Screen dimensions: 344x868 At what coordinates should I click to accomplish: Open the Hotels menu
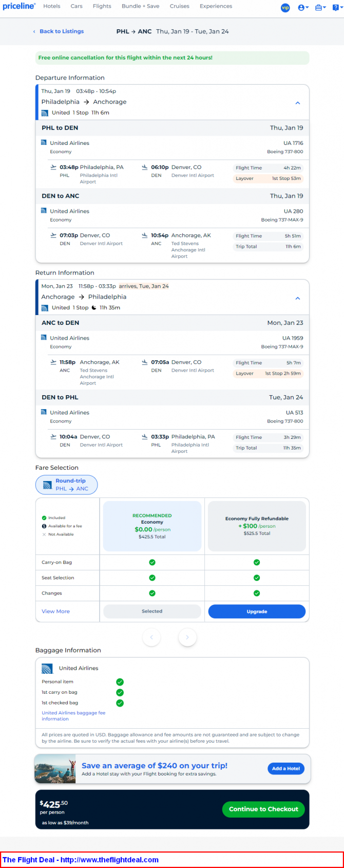52,6
